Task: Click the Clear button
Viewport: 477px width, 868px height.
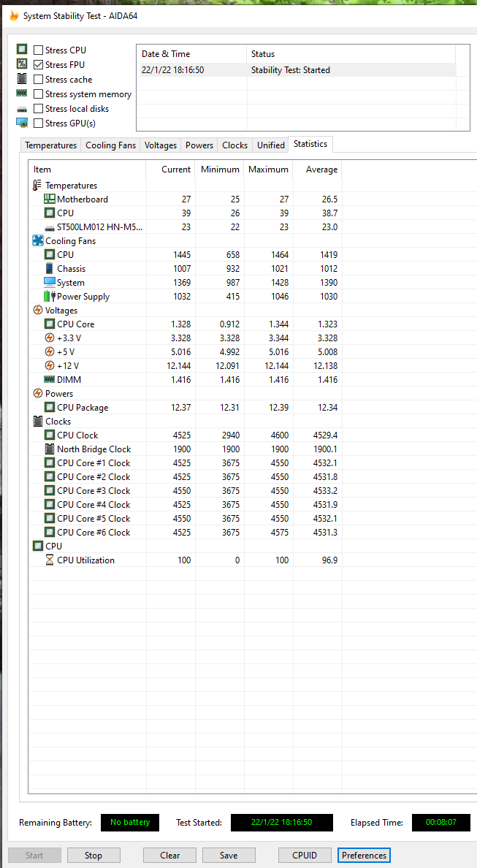Action: point(170,856)
